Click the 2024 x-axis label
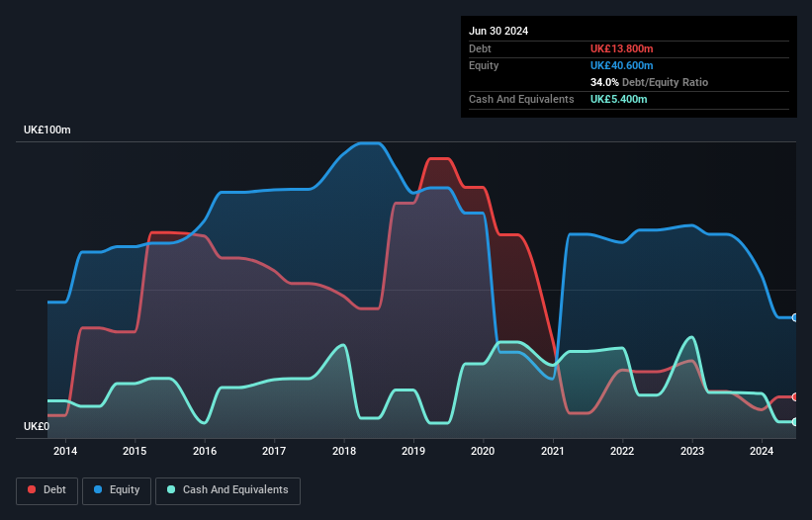The image size is (812, 520). tap(762, 451)
